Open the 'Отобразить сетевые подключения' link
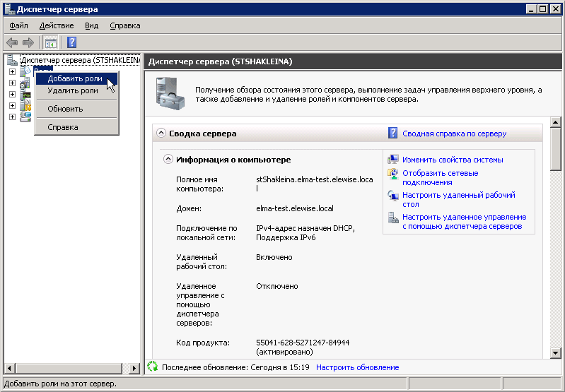This screenshot has width=565, height=392. tap(440, 177)
